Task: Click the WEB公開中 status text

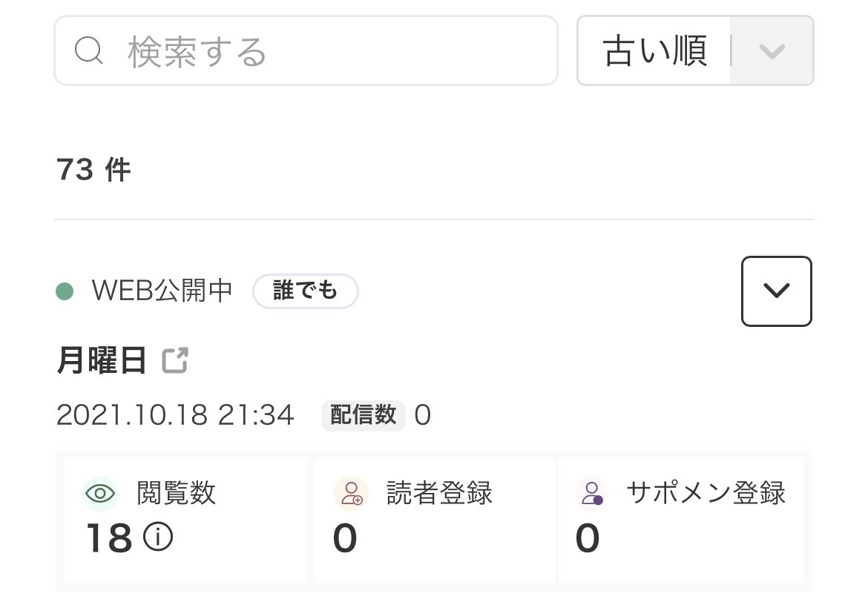Action: tap(162, 291)
